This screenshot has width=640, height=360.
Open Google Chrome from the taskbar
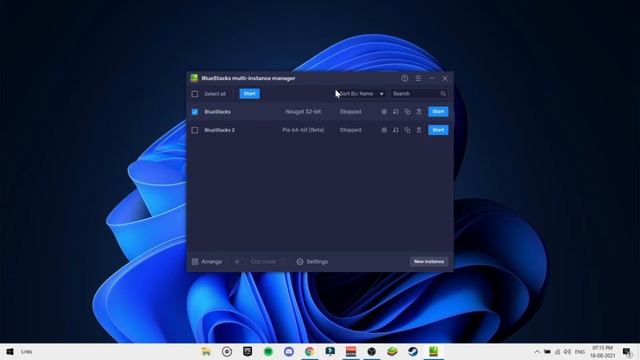click(309, 351)
